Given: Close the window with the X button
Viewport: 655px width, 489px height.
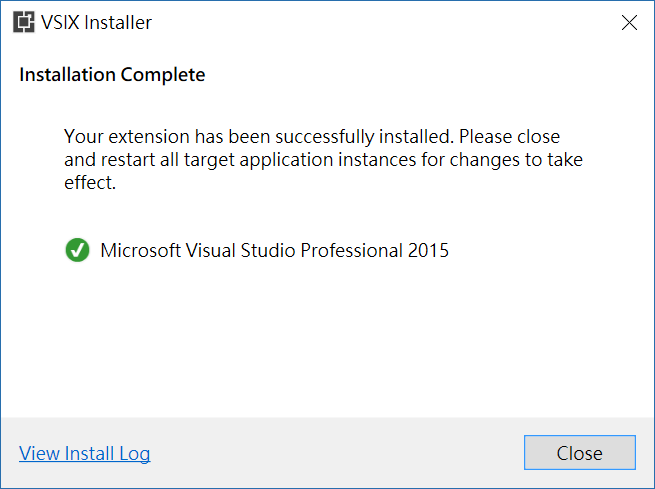Looking at the screenshot, I should coord(629,23).
